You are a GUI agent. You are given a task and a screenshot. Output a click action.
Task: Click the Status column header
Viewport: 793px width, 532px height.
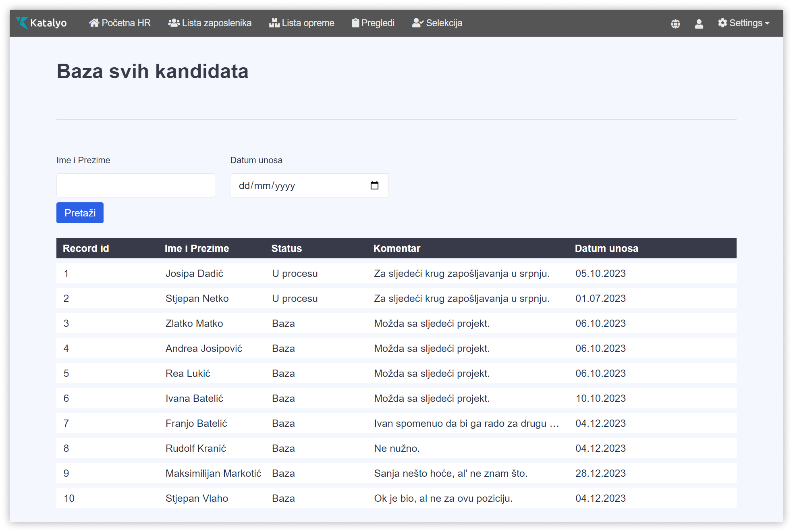click(x=286, y=248)
